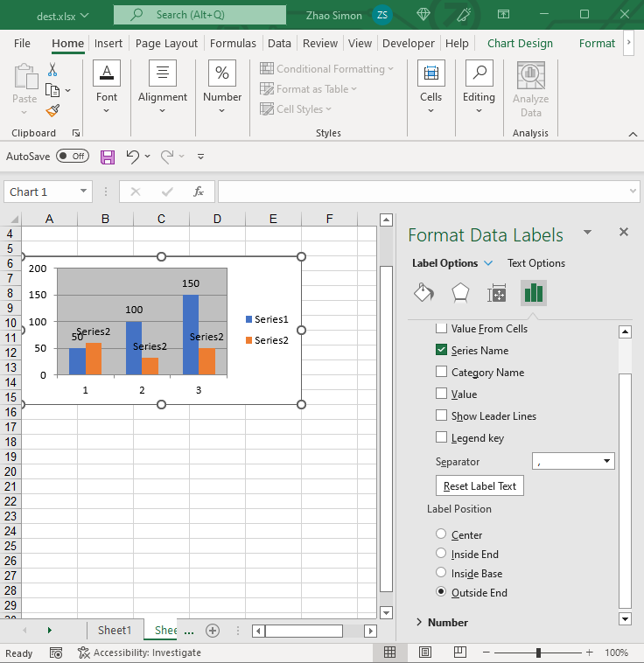Open the Effects pentagon icon tab

[x=460, y=293]
